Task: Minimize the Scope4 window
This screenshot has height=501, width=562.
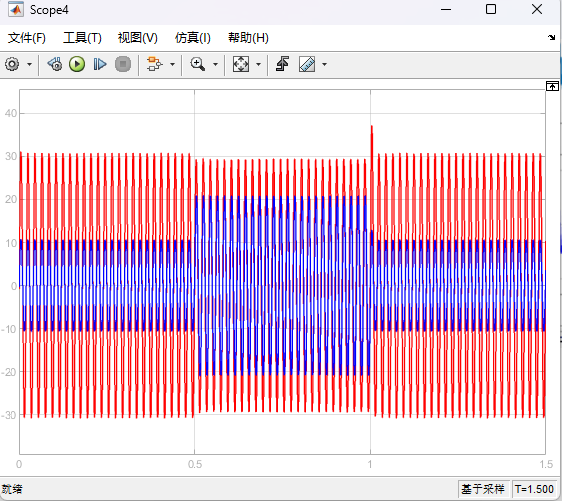Action: 446,10
